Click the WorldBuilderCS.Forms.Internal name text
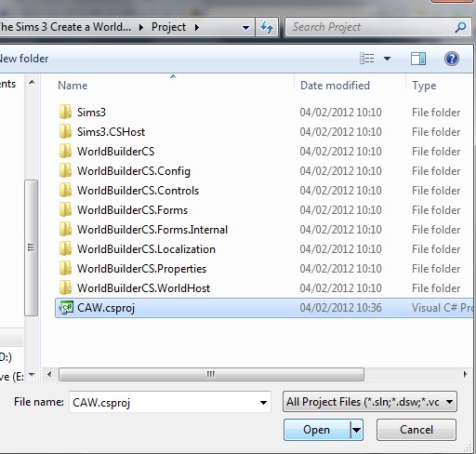Viewport: 476px width, 454px height. point(152,230)
